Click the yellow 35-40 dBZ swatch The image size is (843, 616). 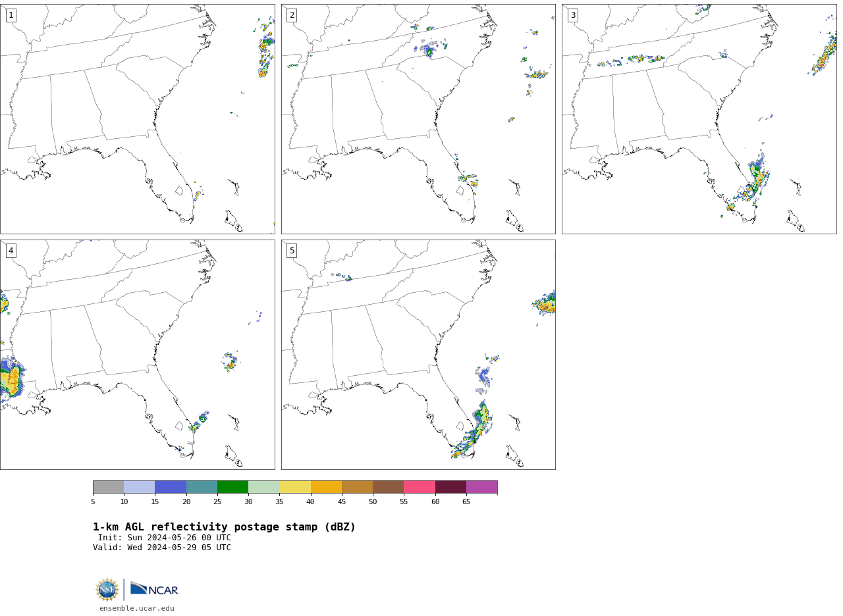(295, 487)
